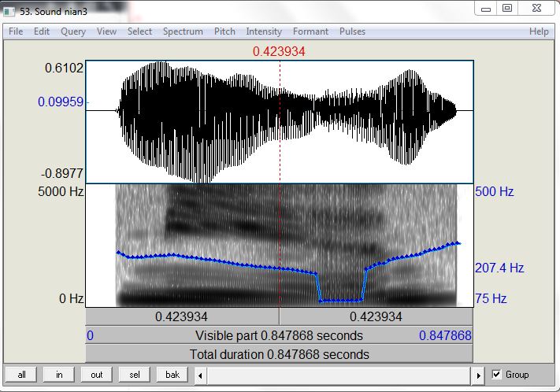Image resolution: width=560 pixels, height=392 pixels.
Task: Open the Intensity menu
Action: tap(264, 31)
